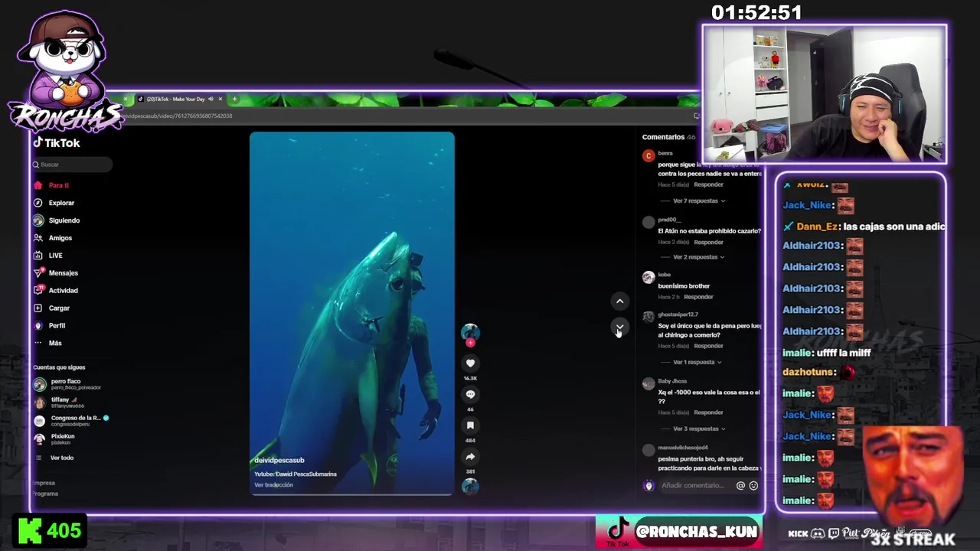Viewport: 980px width, 551px height.
Task: Open video creator's profile avatar
Action: point(470,331)
